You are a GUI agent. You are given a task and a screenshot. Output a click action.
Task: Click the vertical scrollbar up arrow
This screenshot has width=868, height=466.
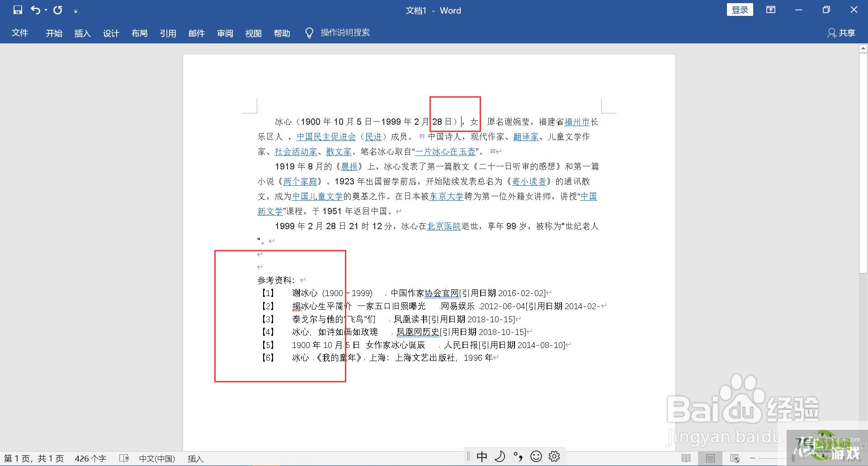pos(863,48)
